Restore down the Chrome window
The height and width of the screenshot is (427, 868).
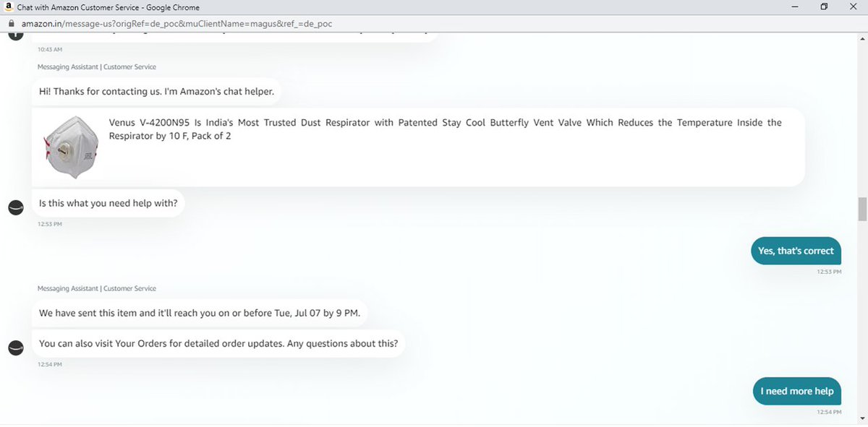pos(824,7)
